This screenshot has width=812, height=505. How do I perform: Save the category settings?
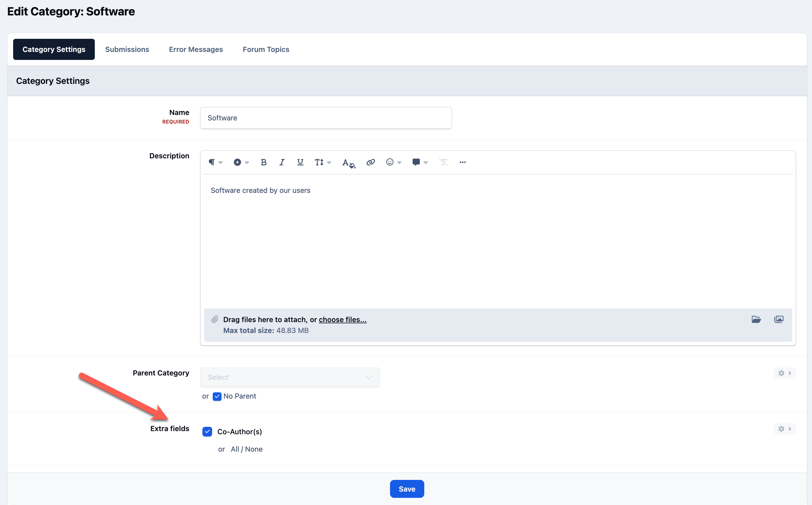(407, 489)
